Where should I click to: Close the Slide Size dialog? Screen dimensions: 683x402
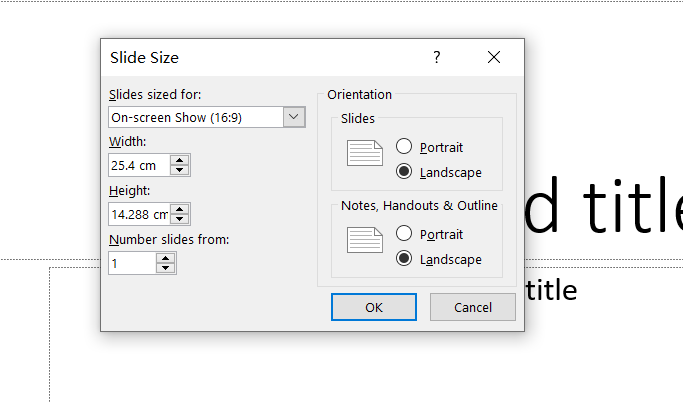(494, 58)
